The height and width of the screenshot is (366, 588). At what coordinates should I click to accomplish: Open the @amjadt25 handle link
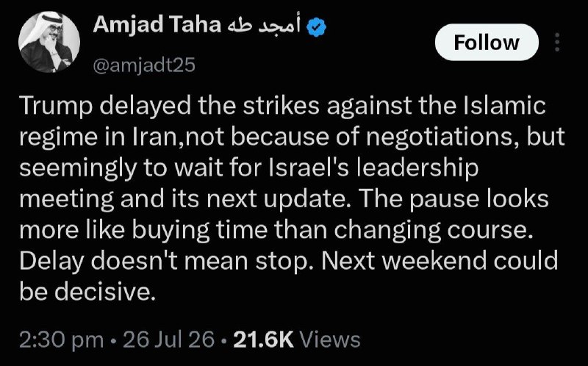click(x=144, y=65)
